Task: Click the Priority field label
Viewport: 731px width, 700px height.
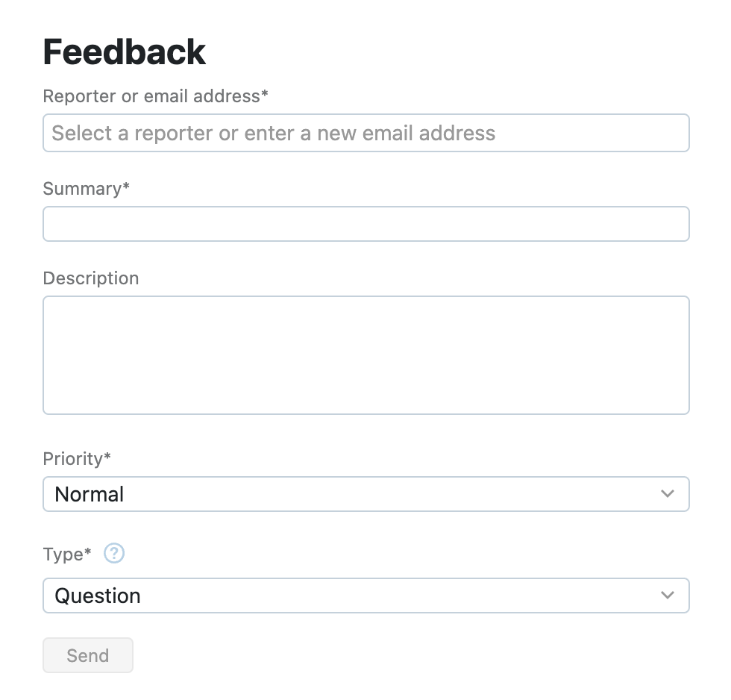Action: click(x=72, y=459)
